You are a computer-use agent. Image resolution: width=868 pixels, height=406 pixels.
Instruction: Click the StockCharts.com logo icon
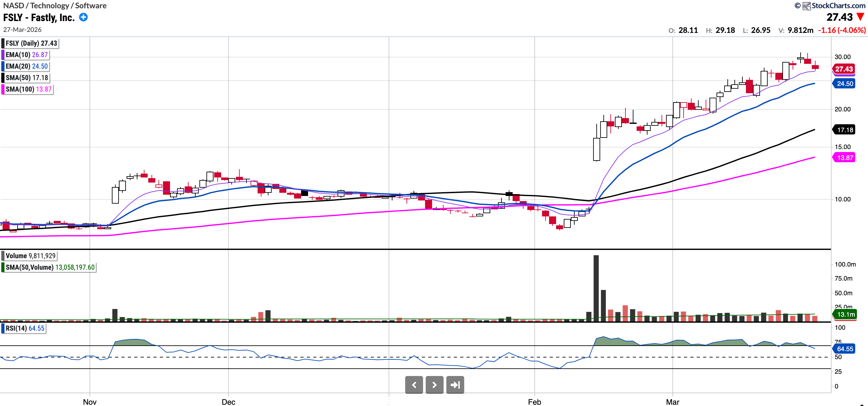click(x=806, y=6)
